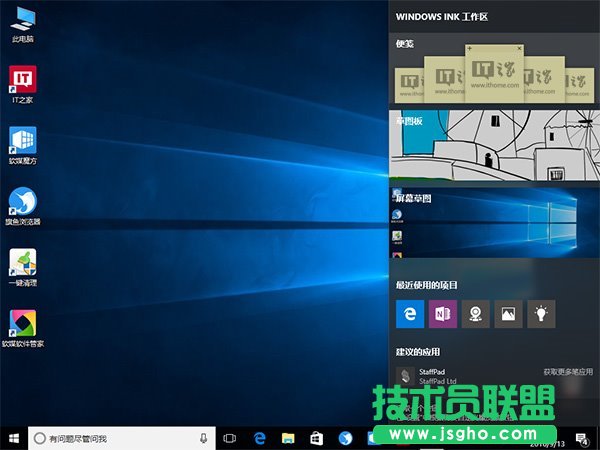Open the Photos app tile
The height and width of the screenshot is (450, 600).
pyautogui.click(x=509, y=314)
